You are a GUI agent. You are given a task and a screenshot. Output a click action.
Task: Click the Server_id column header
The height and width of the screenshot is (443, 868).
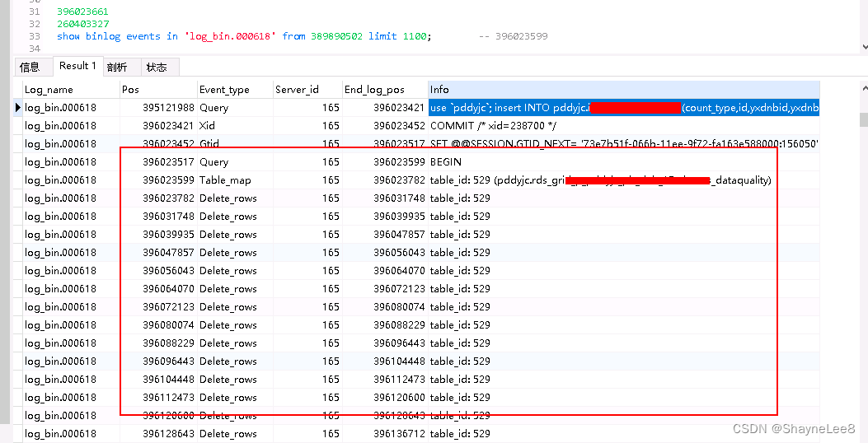click(x=307, y=90)
